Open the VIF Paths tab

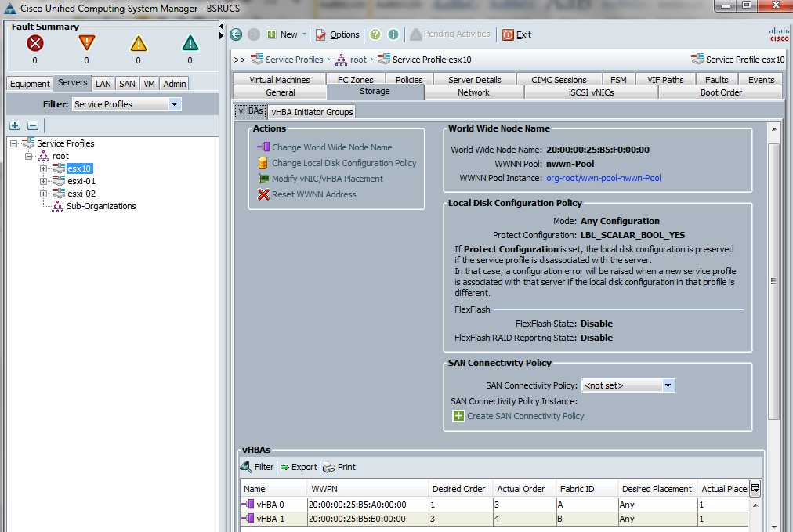665,79
